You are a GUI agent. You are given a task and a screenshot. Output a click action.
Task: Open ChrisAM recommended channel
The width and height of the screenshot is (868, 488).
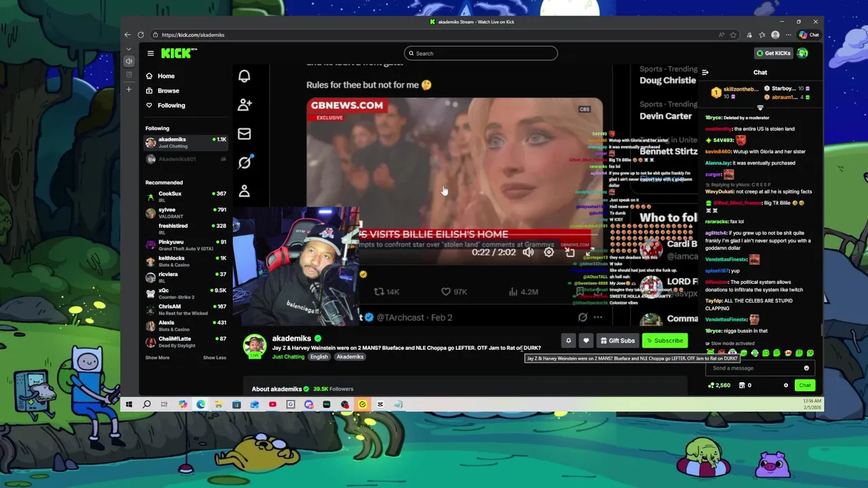(186, 309)
